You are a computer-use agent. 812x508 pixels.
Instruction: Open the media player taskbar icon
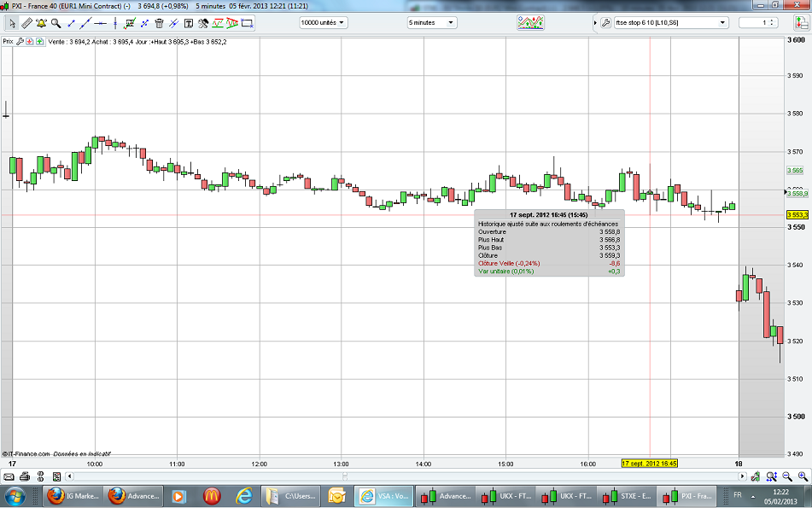pyautogui.click(x=178, y=496)
